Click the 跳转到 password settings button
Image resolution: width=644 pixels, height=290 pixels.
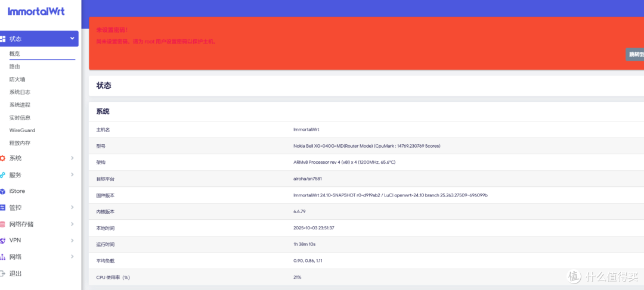tap(635, 54)
